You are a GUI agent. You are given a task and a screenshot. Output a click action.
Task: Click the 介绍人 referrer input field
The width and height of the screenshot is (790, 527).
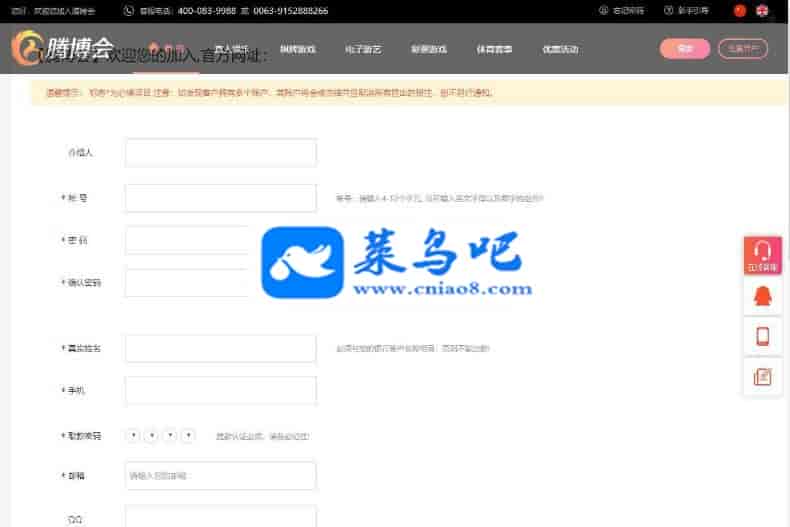tap(221, 153)
